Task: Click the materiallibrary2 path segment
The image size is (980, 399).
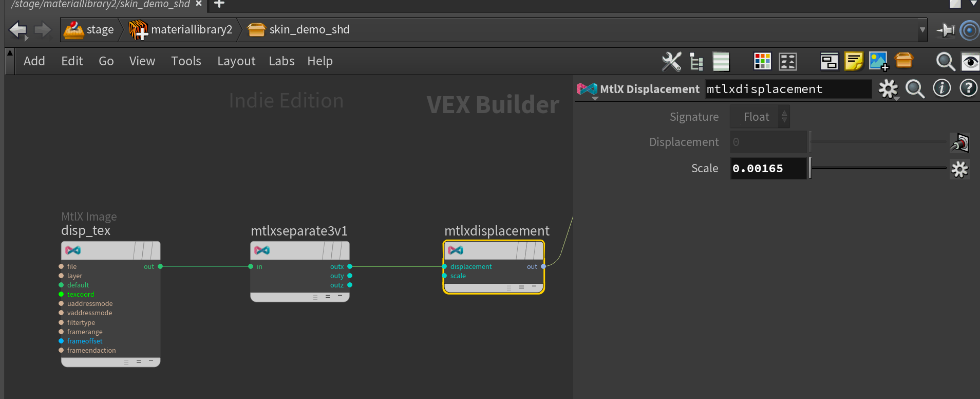Action: (192, 30)
